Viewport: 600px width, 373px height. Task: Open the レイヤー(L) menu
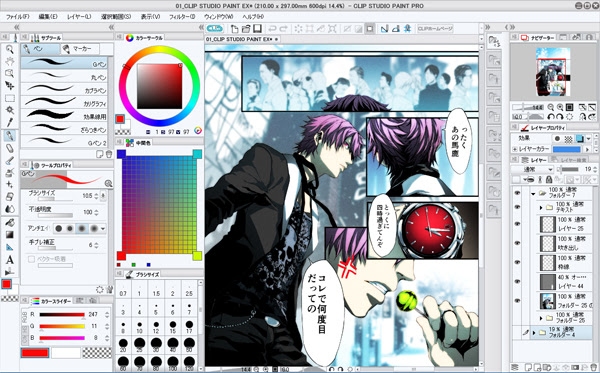[79, 17]
